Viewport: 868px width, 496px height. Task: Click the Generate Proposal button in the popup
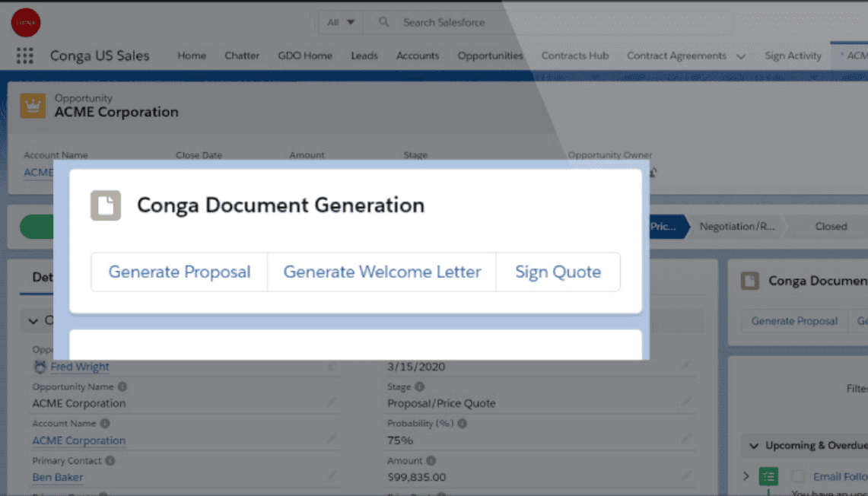tap(180, 272)
